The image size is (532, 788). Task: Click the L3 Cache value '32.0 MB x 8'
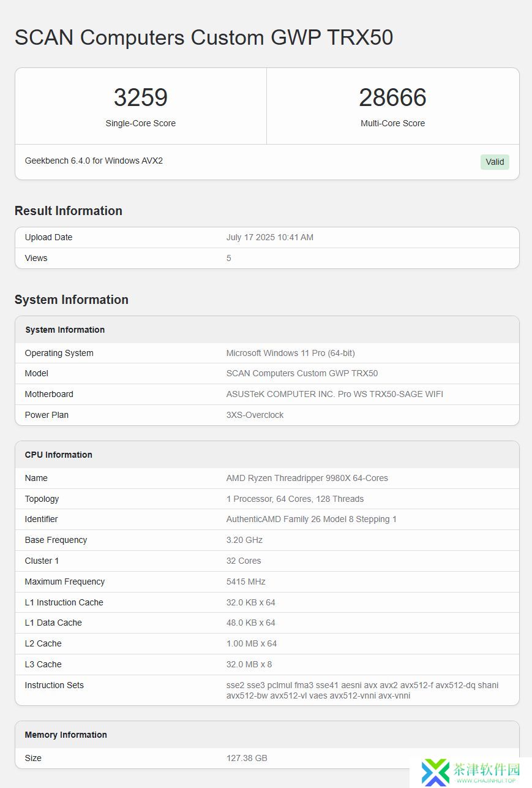[249, 664]
